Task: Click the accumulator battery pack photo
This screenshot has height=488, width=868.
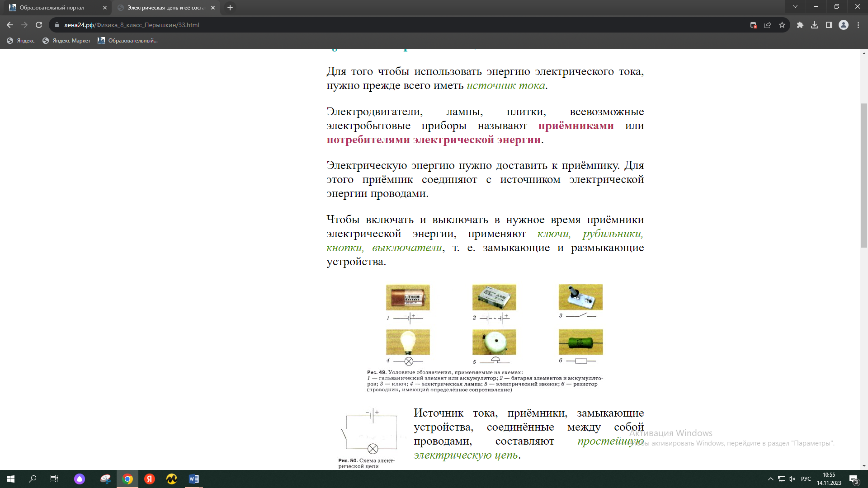Action: [x=494, y=297]
